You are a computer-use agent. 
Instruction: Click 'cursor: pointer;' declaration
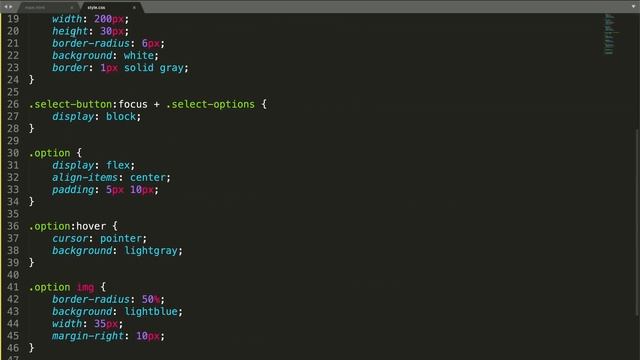[x=99, y=238]
